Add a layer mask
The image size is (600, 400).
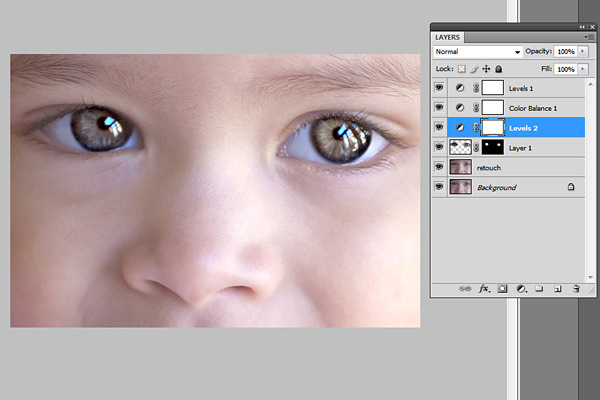pos(502,289)
